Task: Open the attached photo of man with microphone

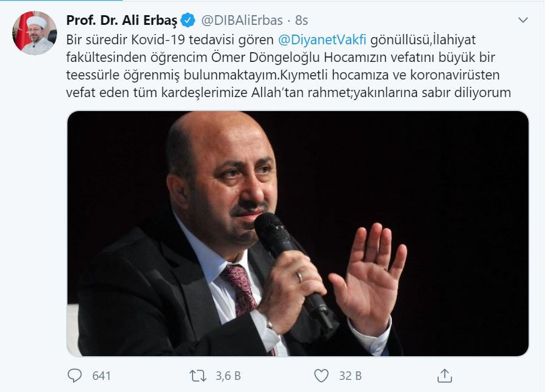Action: coord(298,234)
